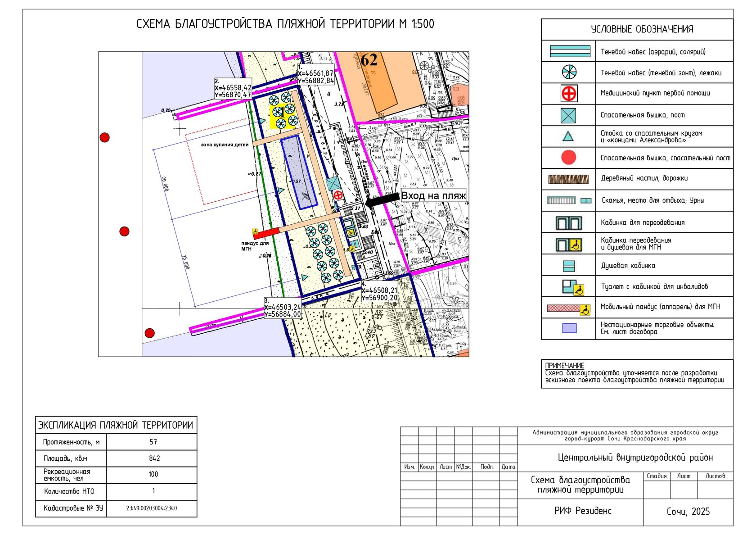
Task: Click the area value '842'
Action: tap(154, 458)
